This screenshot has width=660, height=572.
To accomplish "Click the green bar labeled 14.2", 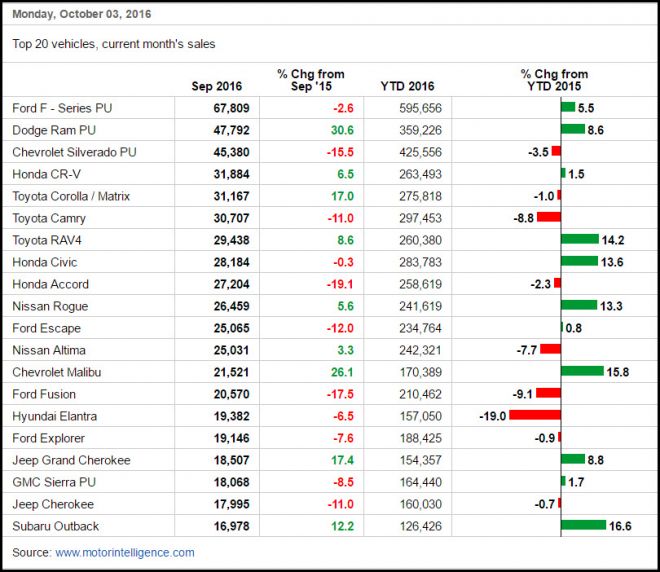I will [x=580, y=239].
